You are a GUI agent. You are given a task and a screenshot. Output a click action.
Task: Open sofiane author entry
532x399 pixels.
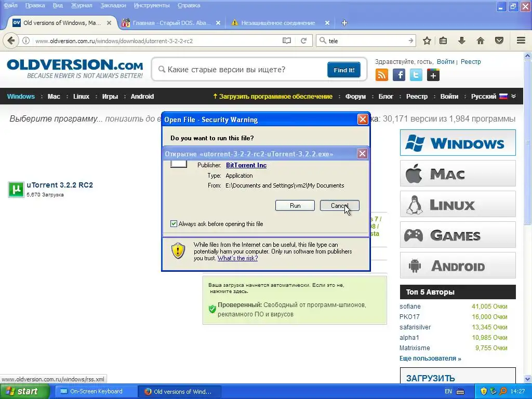(410, 307)
